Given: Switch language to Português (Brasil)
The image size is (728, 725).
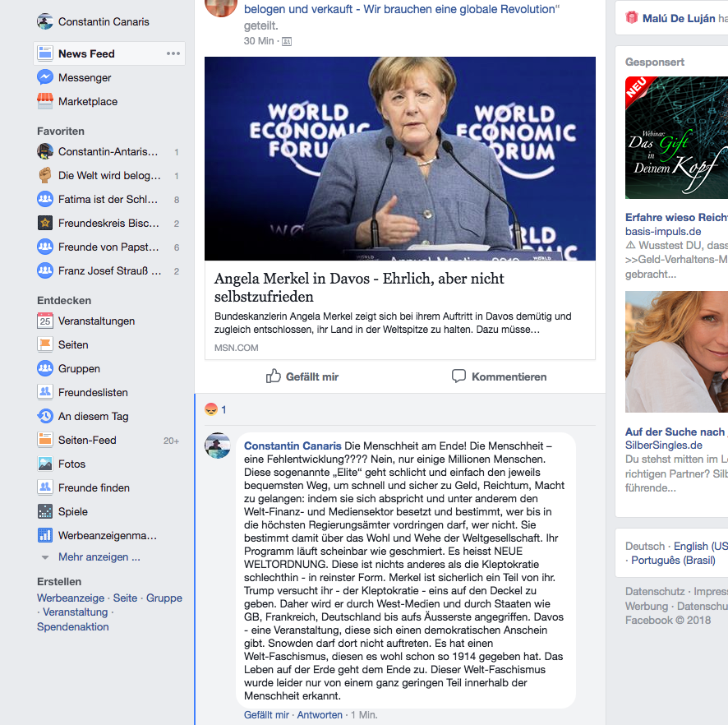Looking at the screenshot, I should 673,560.
